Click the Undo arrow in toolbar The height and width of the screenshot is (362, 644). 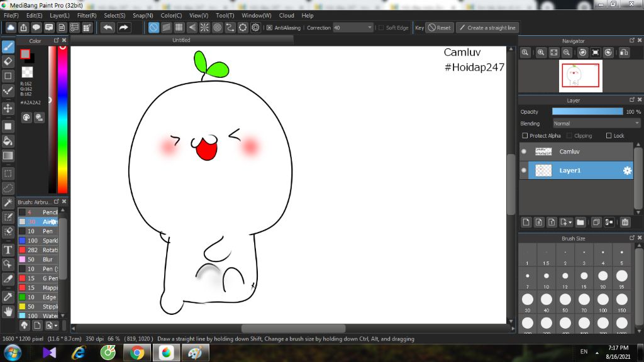pos(108,28)
